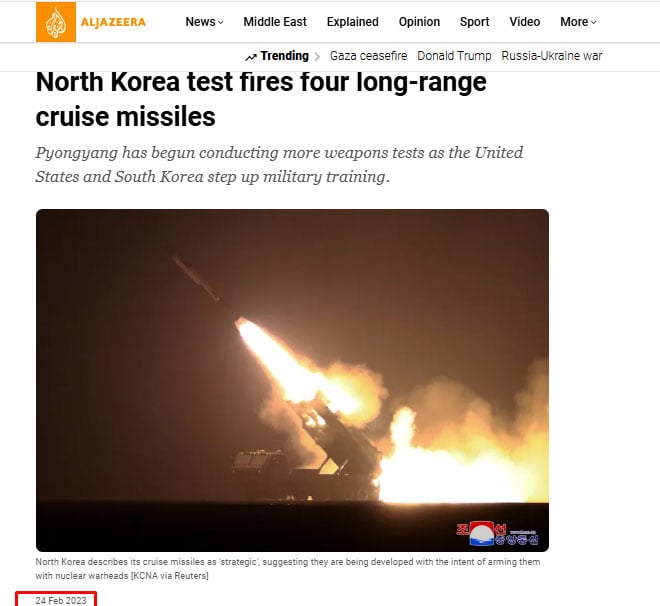Image resolution: width=660 pixels, height=606 pixels.
Task: Open the Video section
Action: (x=524, y=22)
